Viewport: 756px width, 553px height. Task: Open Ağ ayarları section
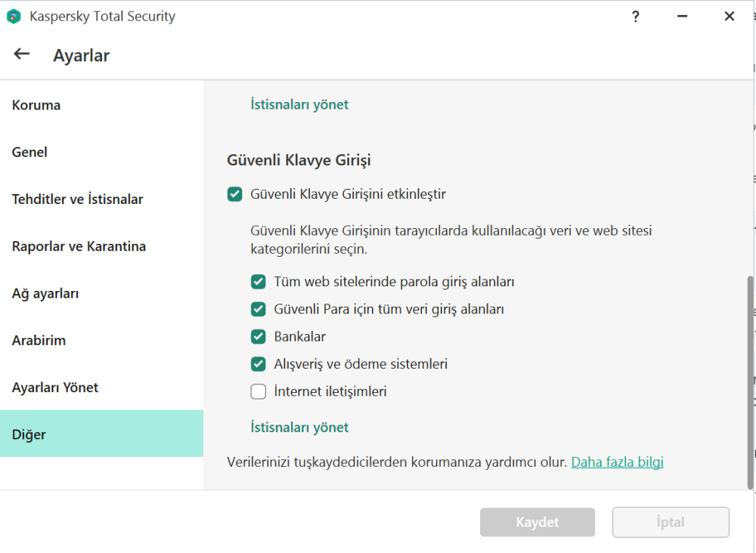click(45, 293)
